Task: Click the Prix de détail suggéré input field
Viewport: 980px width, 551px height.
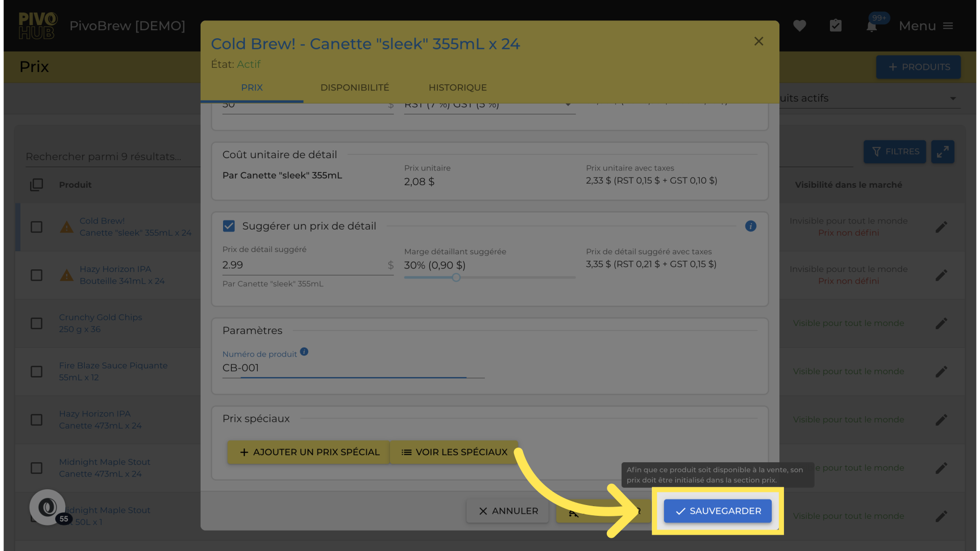Action: coord(304,265)
